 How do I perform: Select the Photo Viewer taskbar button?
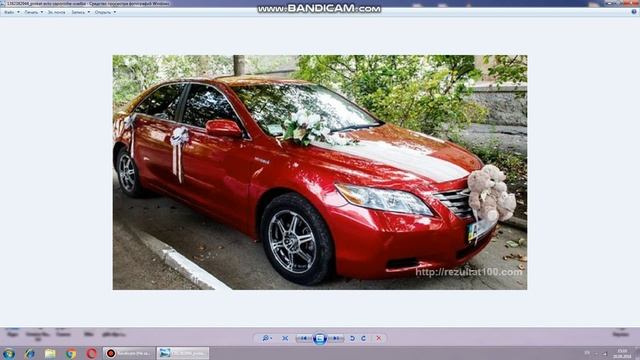[x=183, y=353]
